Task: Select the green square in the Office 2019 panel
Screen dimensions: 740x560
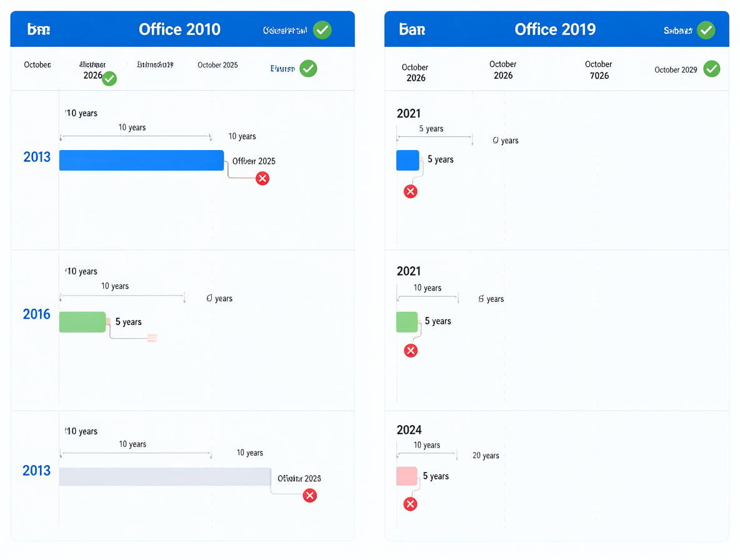Action: pos(407,322)
